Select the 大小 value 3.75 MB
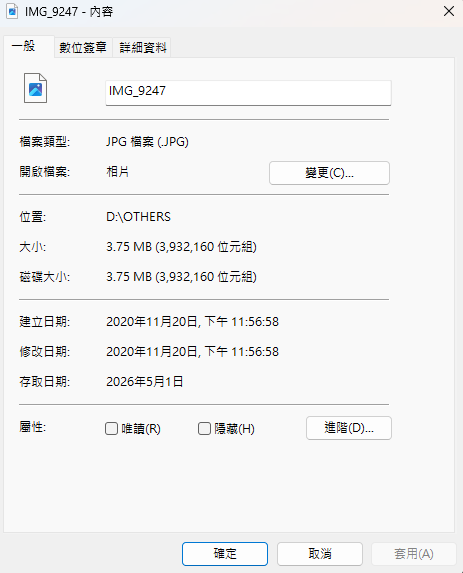 pyautogui.click(x=181, y=247)
